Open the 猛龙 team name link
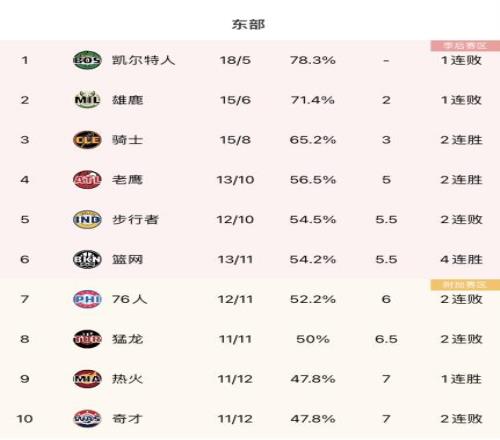This screenshot has height=440, width=500. (x=127, y=339)
